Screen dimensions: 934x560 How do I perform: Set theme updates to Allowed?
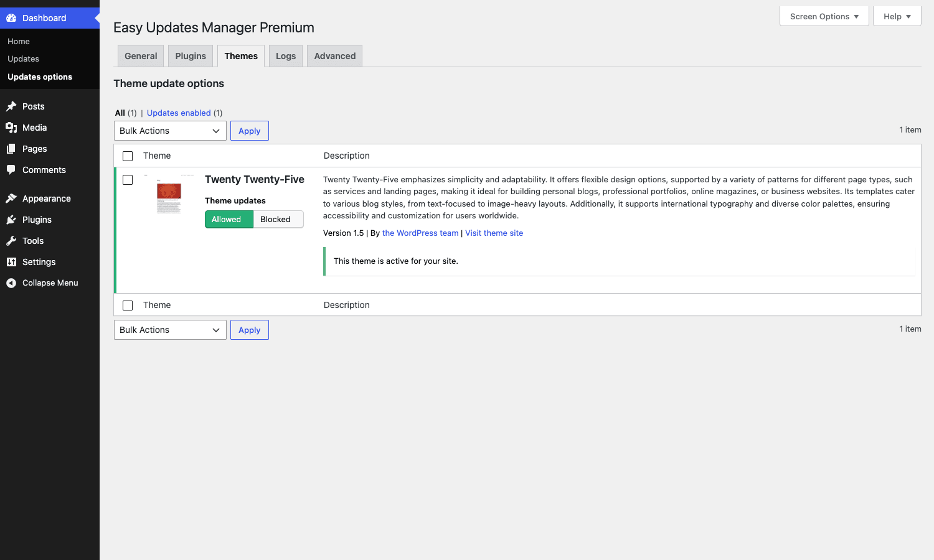229,219
